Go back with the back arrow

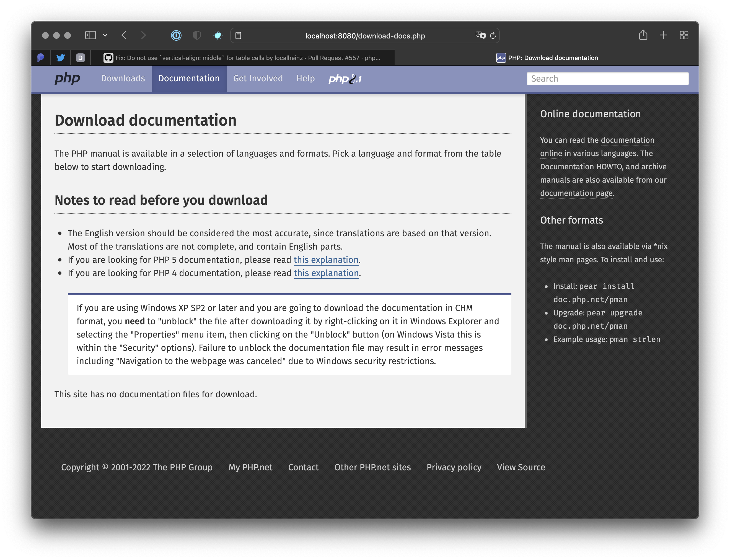coord(124,35)
